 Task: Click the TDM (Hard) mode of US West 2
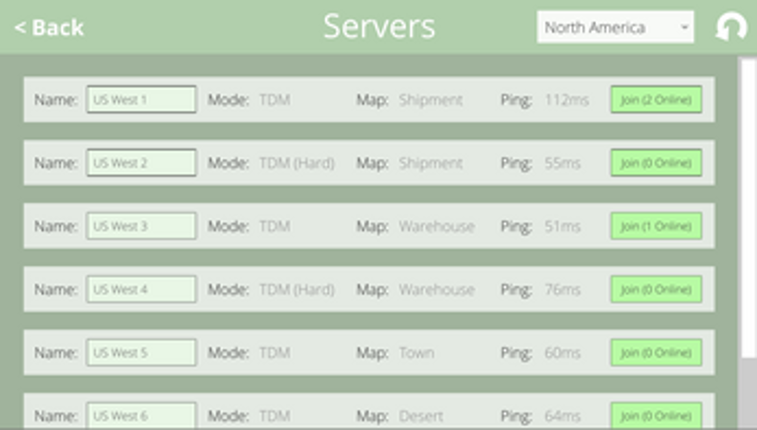pyautogui.click(x=296, y=163)
